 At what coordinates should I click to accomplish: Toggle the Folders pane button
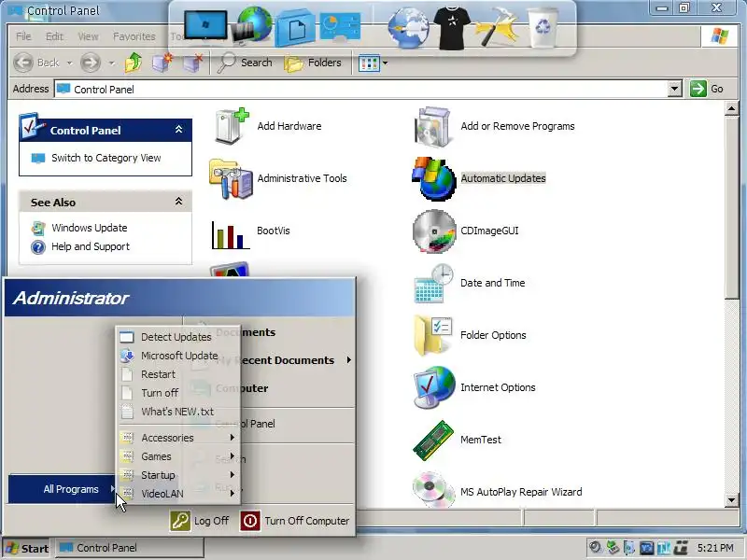pyautogui.click(x=313, y=63)
